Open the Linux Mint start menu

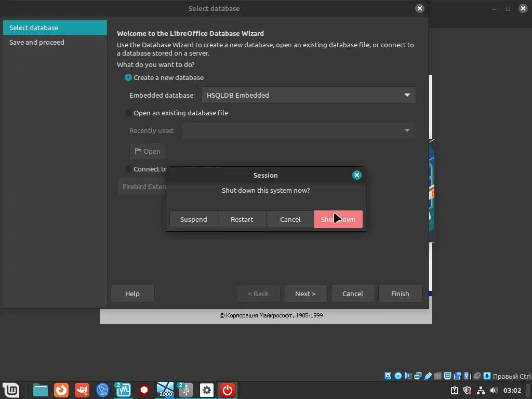click(x=11, y=390)
